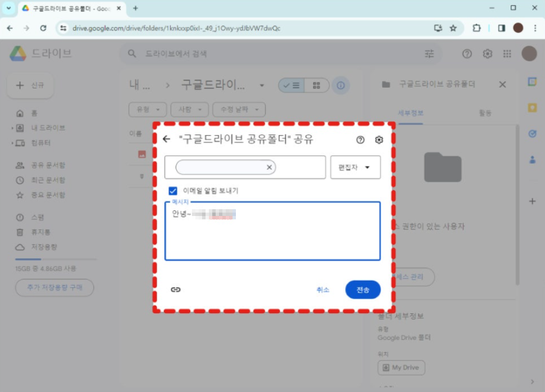
Task: Click My Drive location chip
Action: (x=401, y=368)
